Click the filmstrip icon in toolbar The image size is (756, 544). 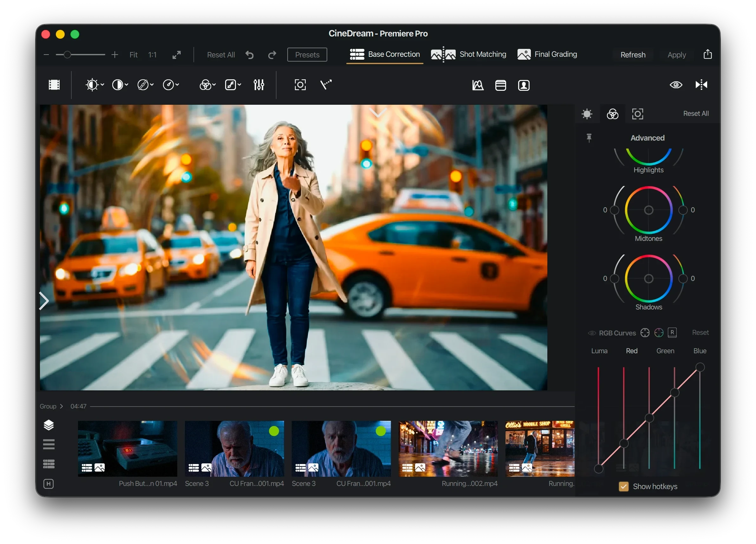click(x=54, y=85)
